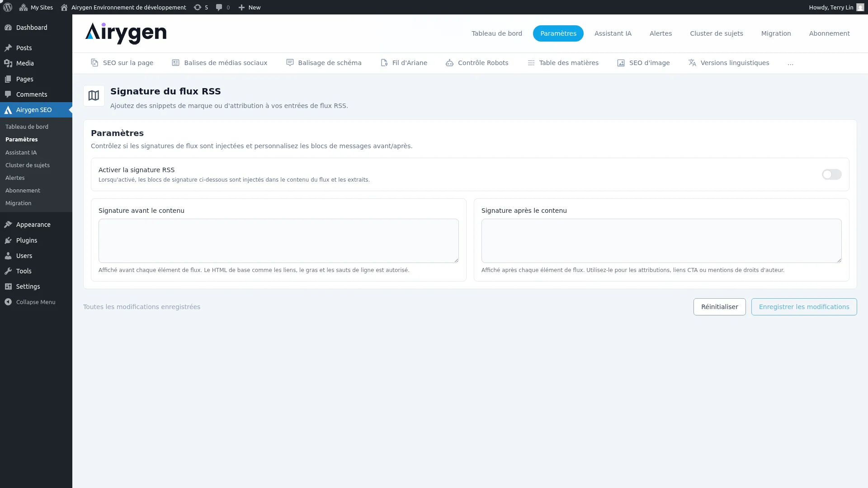Click the home icon beside site name
Screen dimensions: 868x488
(64, 7)
